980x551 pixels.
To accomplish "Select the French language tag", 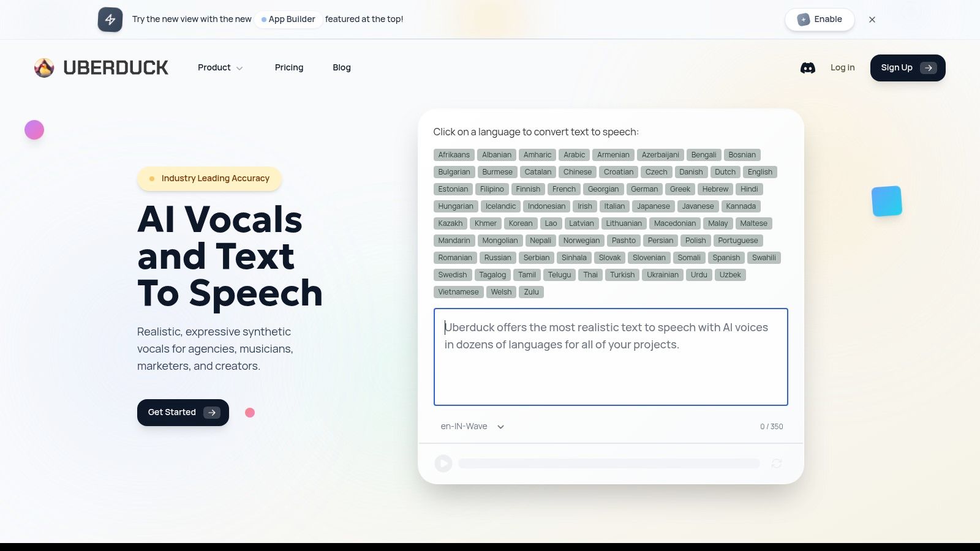I will pyautogui.click(x=564, y=189).
